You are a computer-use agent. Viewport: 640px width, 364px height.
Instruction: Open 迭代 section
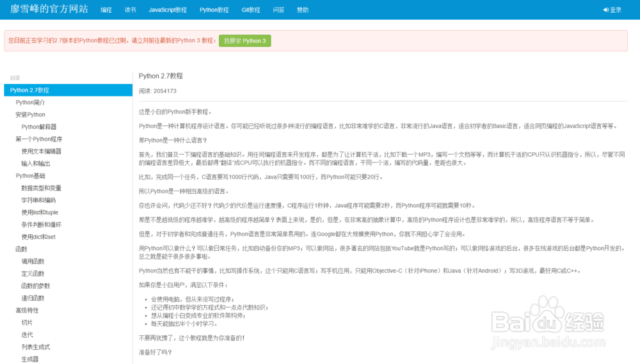[x=27, y=335]
